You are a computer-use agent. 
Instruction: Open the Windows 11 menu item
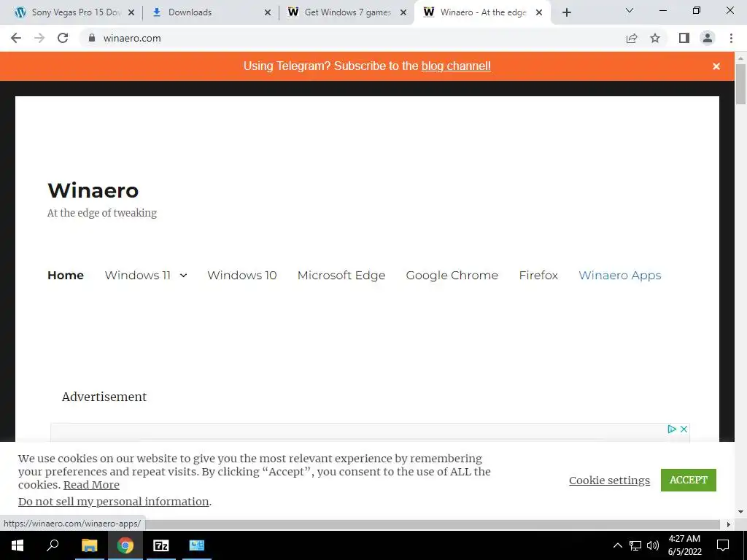[x=138, y=275]
